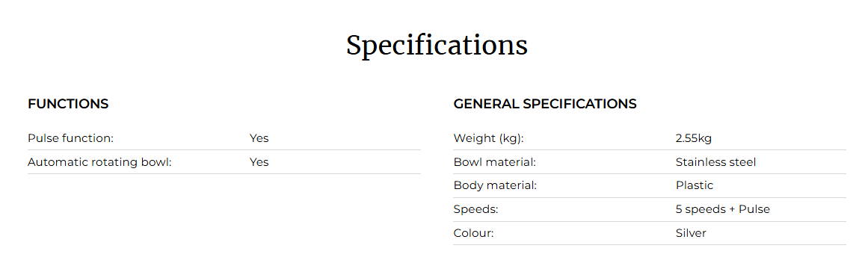Click the Speeds row in the specifications table
Viewport: 868px width, 272px height.
coord(650,209)
